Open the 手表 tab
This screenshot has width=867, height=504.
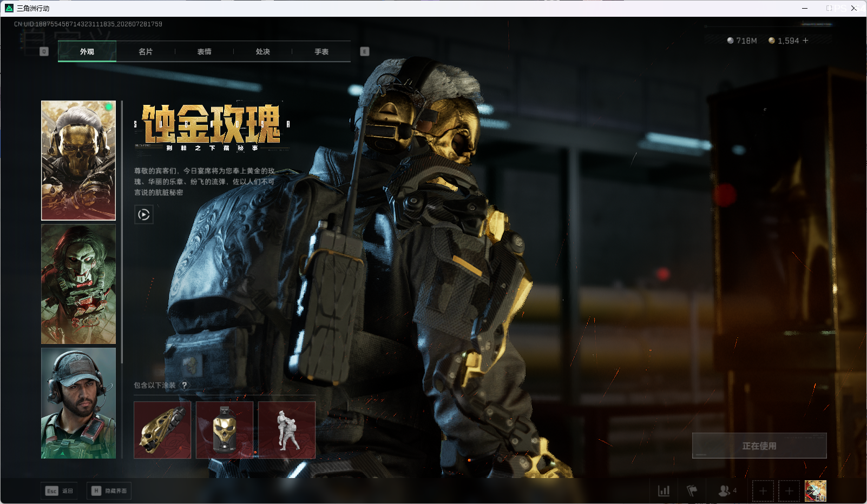coord(321,51)
